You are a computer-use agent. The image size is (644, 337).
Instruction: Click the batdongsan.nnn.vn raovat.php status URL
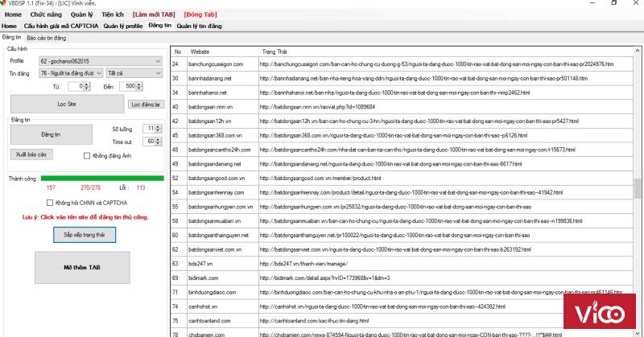[x=317, y=107]
